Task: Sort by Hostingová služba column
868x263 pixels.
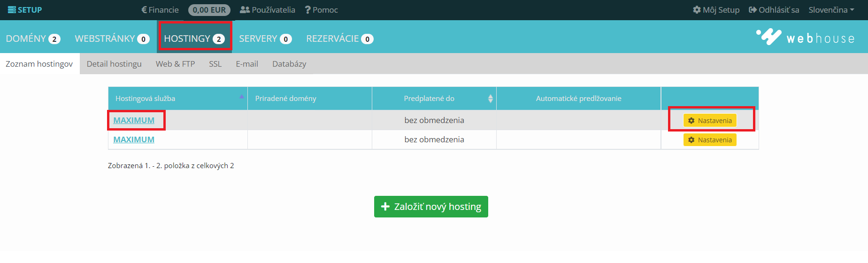Action: coord(178,98)
